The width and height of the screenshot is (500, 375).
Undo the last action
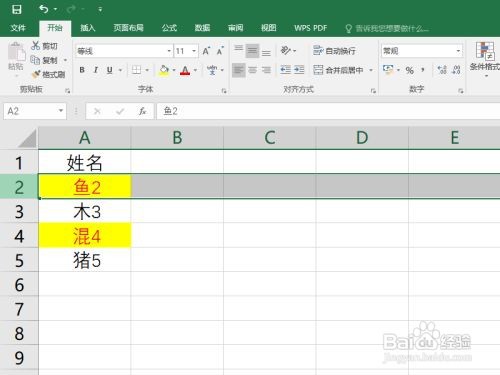point(44,9)
